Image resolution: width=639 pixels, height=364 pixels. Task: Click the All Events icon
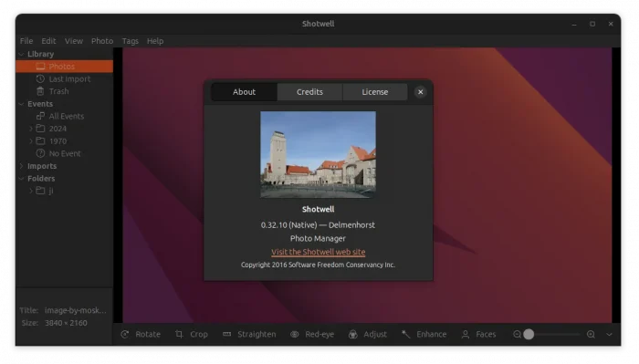click(40, 116)
